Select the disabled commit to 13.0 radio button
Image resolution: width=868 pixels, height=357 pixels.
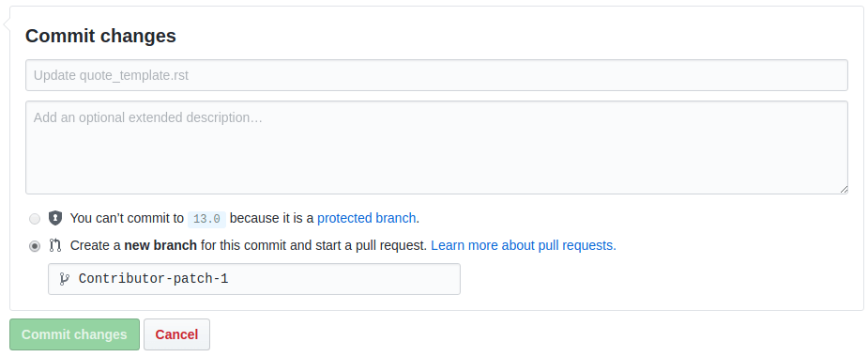(35, 218)
